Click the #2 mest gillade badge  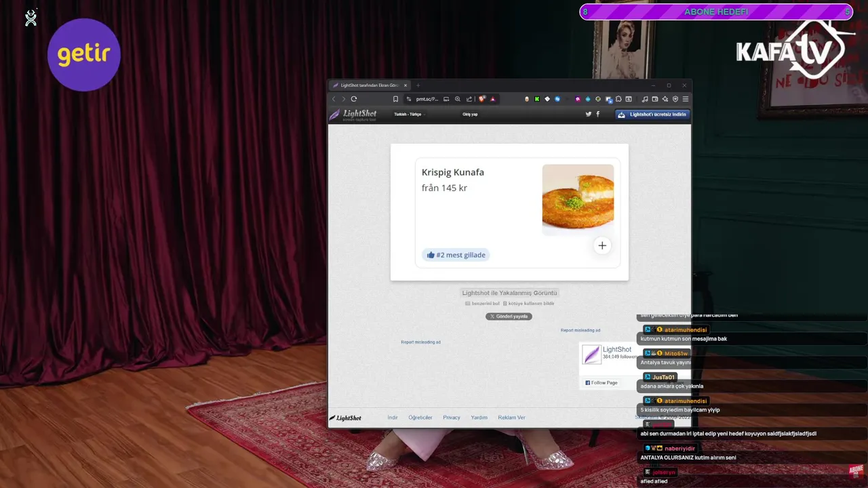tap(456, 255)
